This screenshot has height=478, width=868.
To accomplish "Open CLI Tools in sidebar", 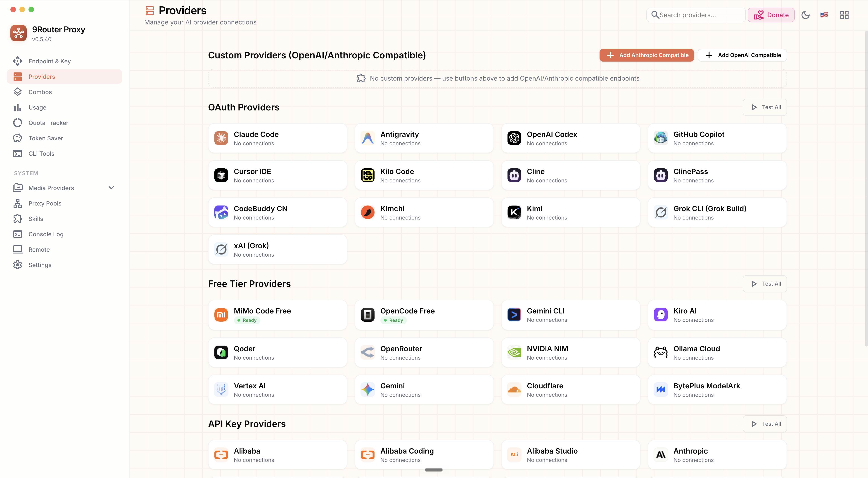I will pyautogui.click(x=64, y=153).
